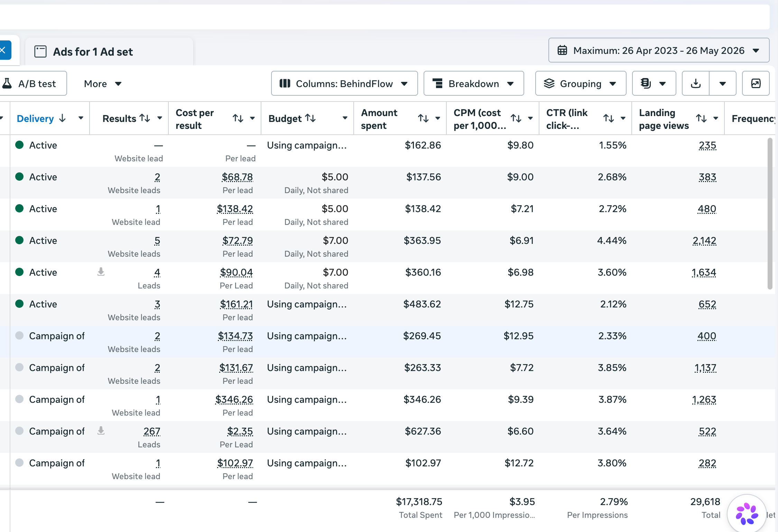Sort by Cost per result arrows
The image size is (778, 532).
tap(238, 118)
